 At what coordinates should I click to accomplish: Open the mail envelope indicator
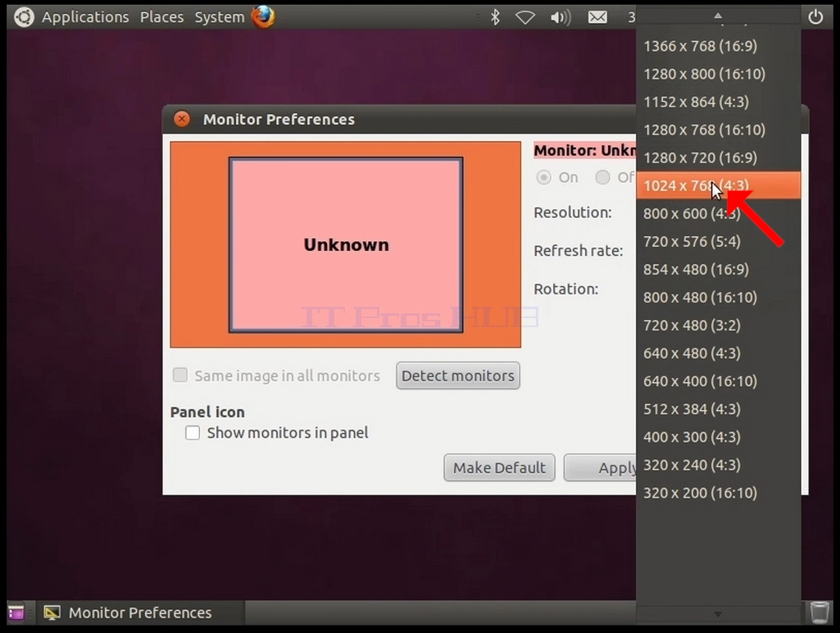[597, 17]
